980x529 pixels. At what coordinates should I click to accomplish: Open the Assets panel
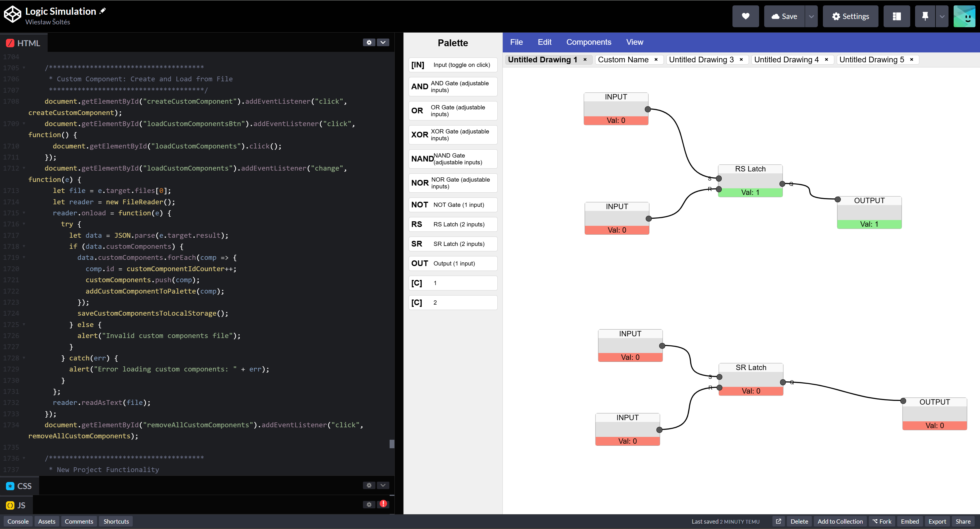[47, 521]
